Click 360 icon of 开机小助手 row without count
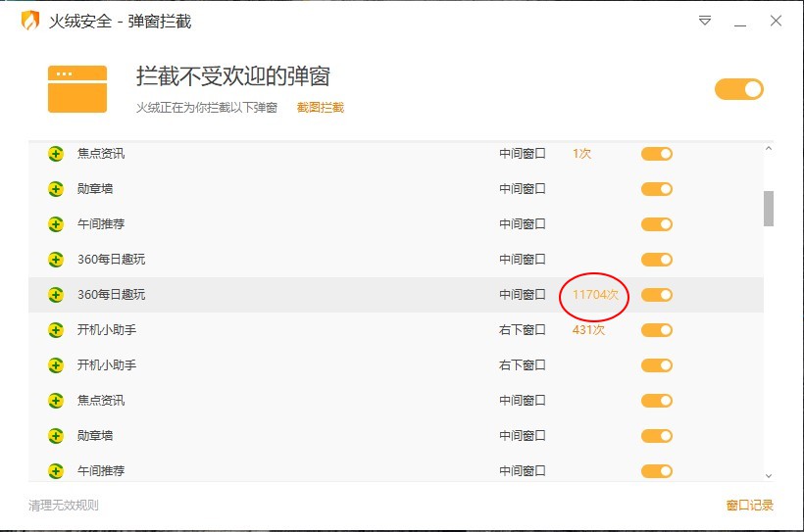Viewport: 804px width, 532px height. click(x=56, y=365)
